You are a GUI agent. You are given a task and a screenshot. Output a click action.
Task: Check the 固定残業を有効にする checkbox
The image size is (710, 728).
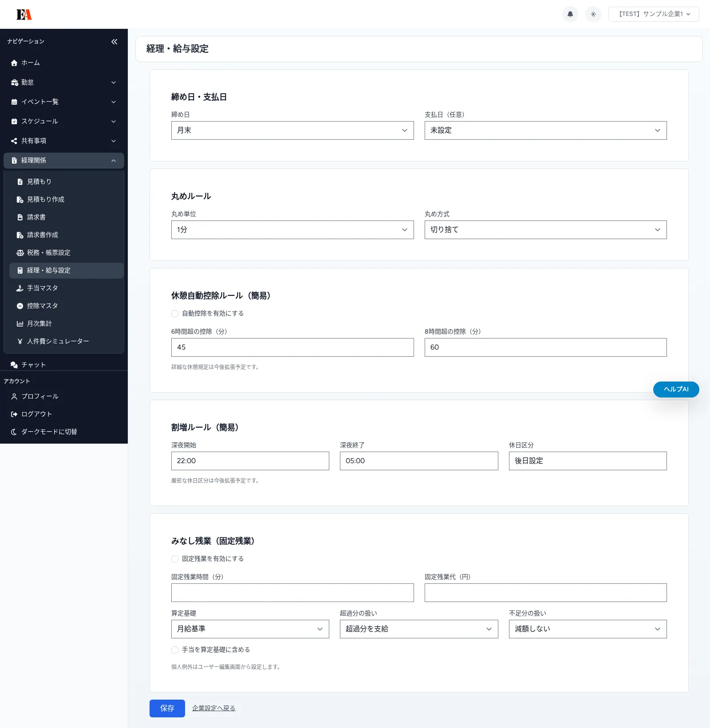click(175, 559)
